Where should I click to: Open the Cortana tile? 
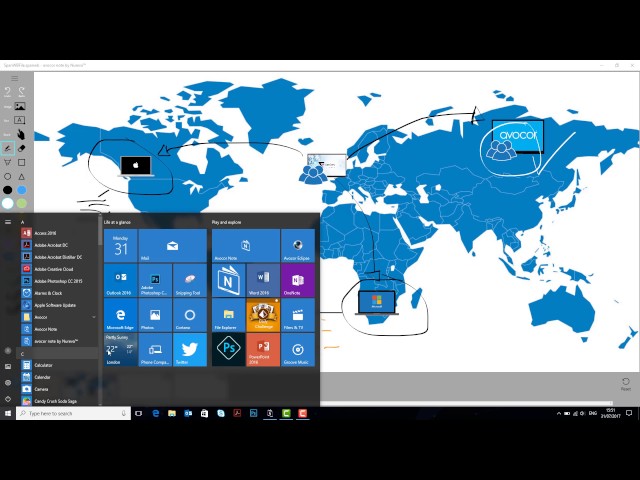tap(190, 315)
